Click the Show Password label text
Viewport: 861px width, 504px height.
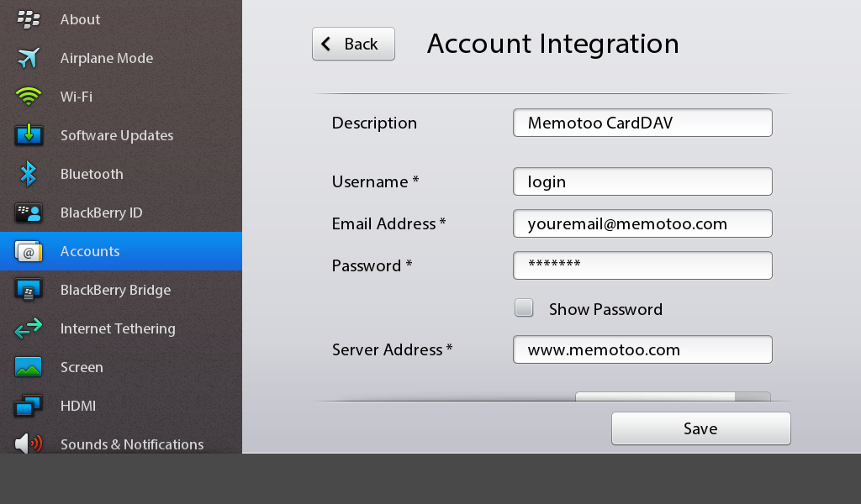coord(605,309)
